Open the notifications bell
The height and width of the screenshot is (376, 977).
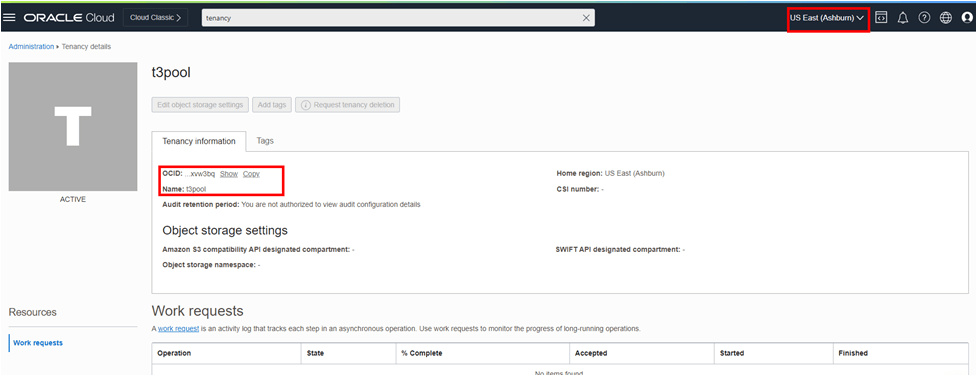pos(903,18)
